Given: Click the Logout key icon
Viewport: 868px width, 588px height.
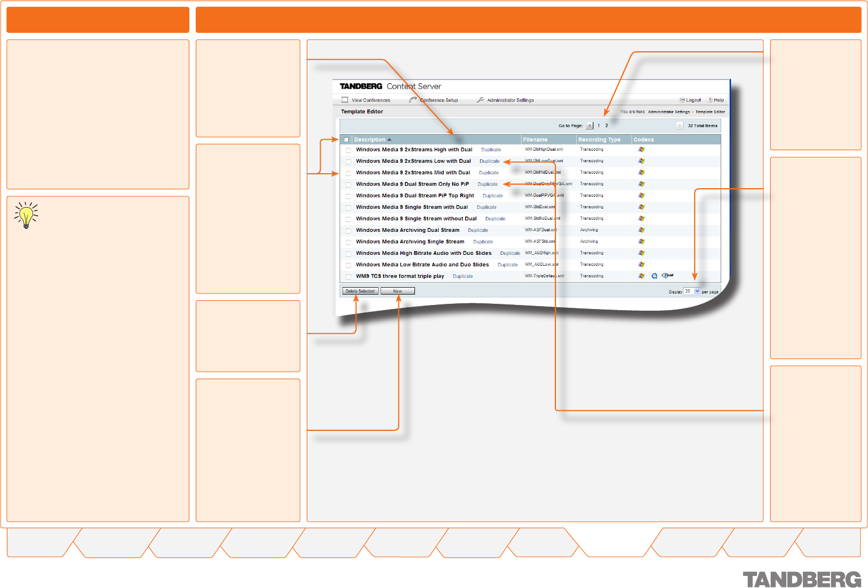Looking at the screenshot, I should 682,100.
